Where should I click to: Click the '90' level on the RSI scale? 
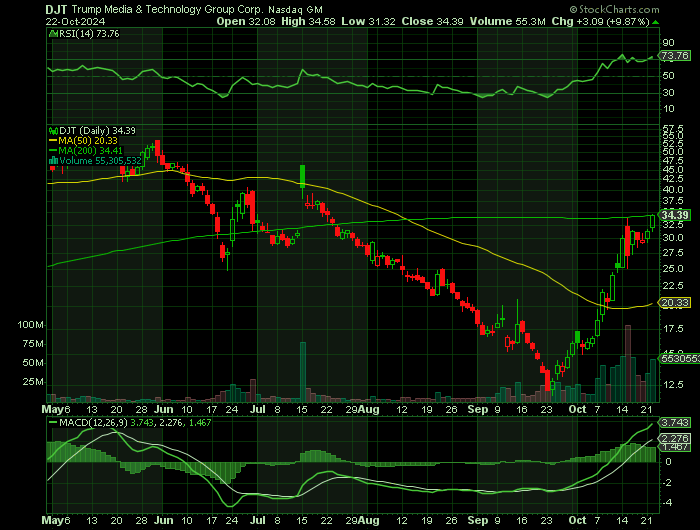coord(668,43)
